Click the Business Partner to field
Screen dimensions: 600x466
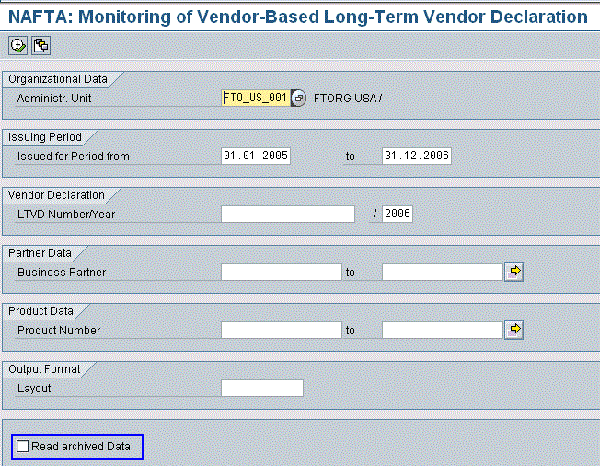[442, 272]
